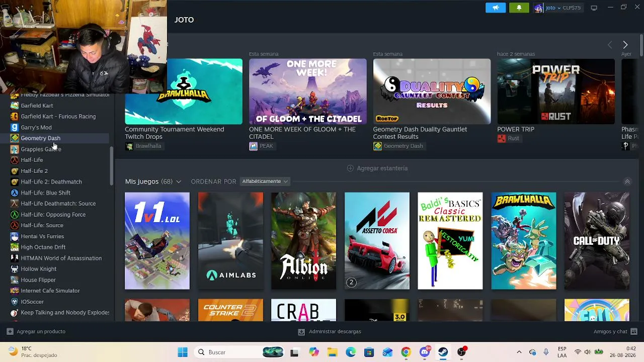Click the Hollow Knight sidebar icon
This screenshot has height=362, width=644.
coord(15,269)
